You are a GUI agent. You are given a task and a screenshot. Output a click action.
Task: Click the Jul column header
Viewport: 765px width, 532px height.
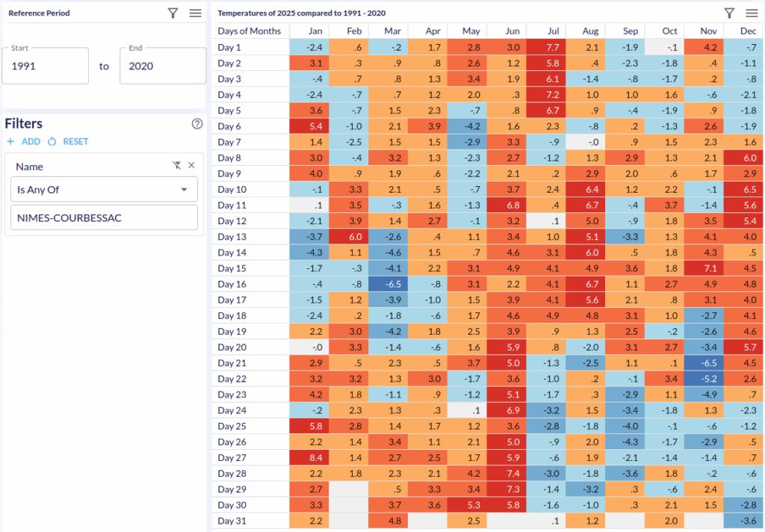pos(546,31)
